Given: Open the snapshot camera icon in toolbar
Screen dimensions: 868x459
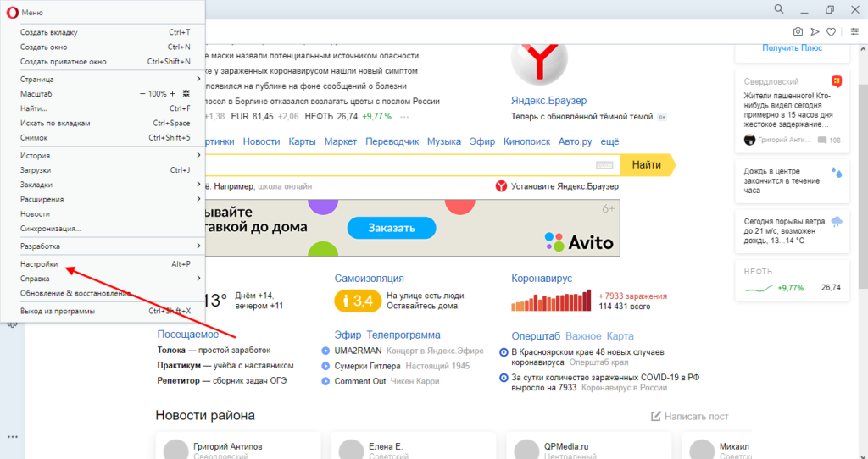Looking at the screenshot, I should tap(798, 32).
